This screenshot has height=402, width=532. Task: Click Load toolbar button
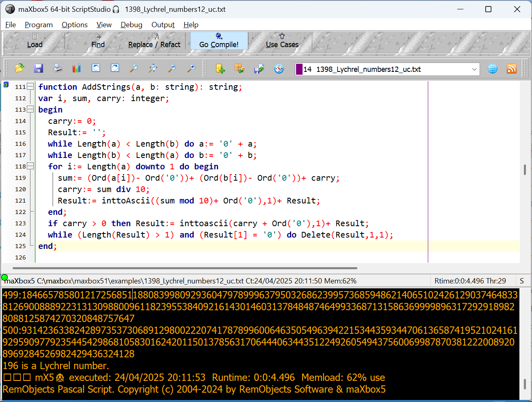(x=35, y=41)
